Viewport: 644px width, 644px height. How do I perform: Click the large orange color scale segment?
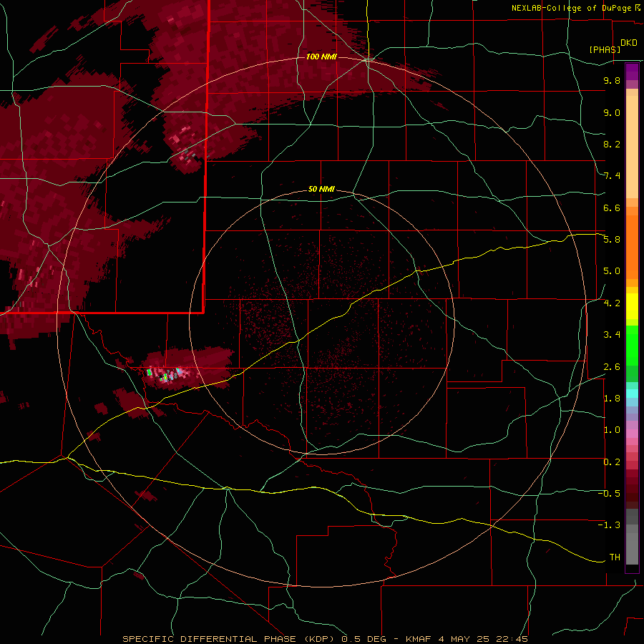(632, 248)
